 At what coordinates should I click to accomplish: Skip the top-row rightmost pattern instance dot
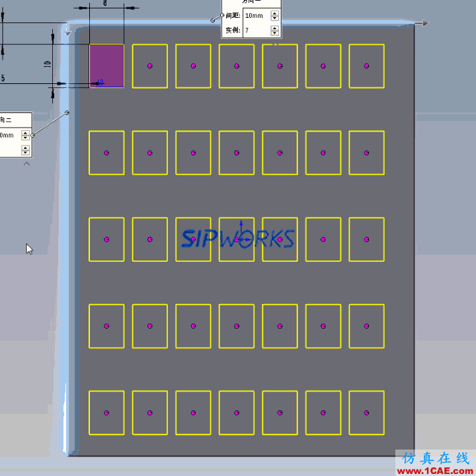point(366,66)
